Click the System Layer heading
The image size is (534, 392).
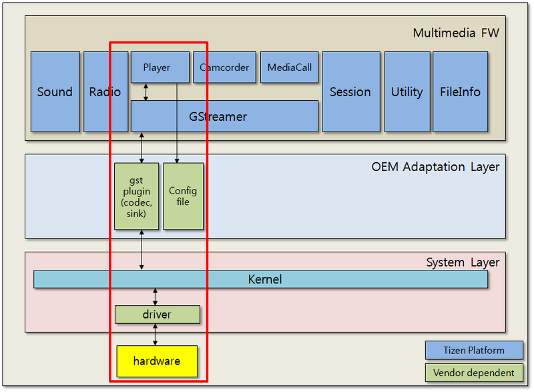(463, 262)
